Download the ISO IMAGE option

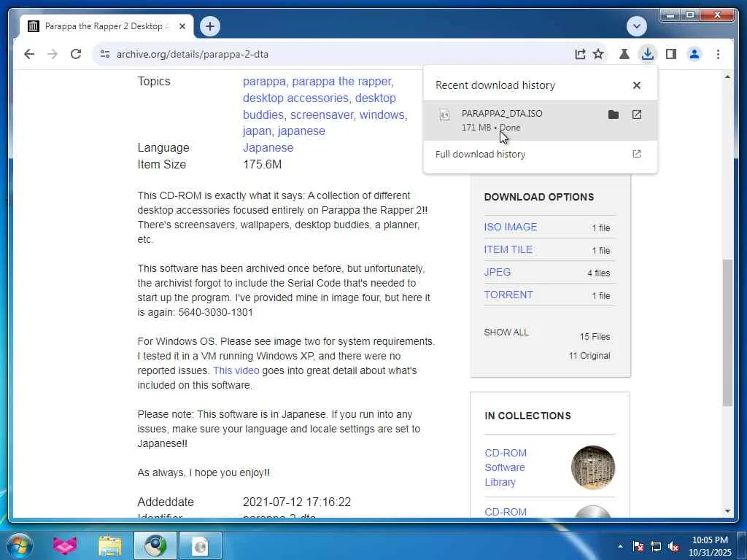pos(510,227)
